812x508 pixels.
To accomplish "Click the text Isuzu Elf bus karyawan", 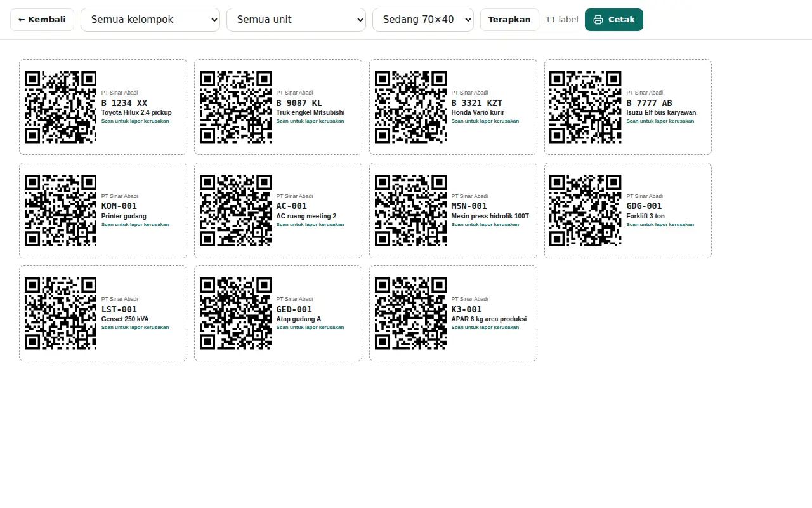I will point(662,113).
